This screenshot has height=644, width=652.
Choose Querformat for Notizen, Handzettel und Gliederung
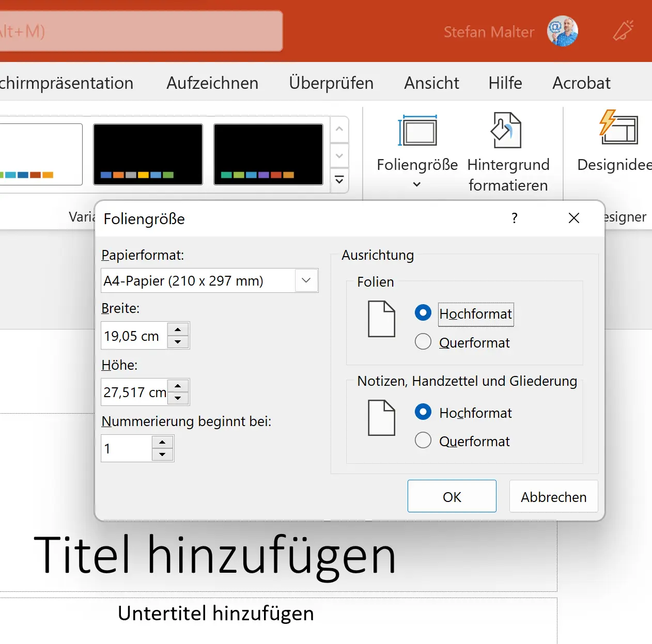423,441
